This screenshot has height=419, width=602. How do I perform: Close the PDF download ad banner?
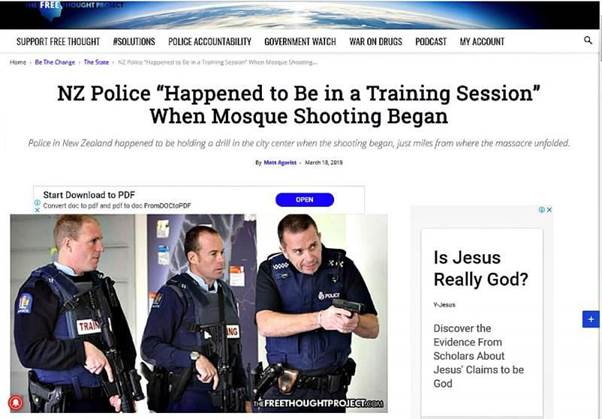(x=37, y=210)
